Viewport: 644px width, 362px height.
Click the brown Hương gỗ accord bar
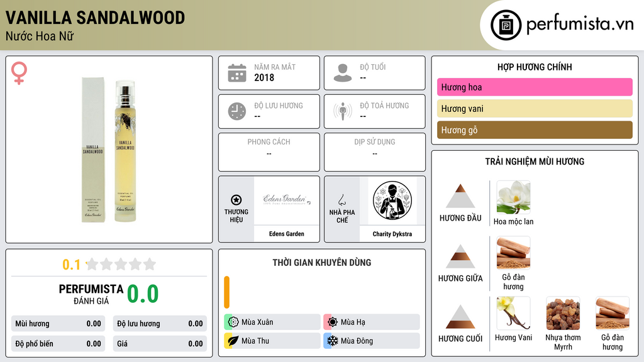[535, 129]
